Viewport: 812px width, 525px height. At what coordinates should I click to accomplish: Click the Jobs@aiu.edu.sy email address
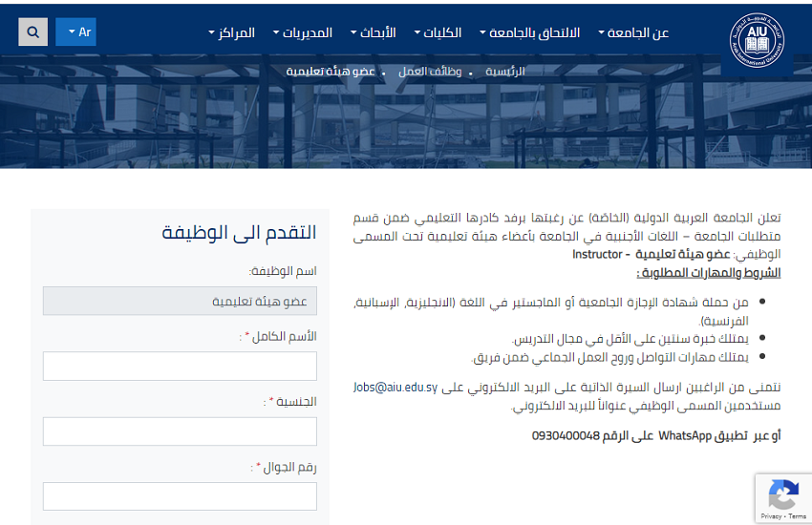[x=395, y=388]
